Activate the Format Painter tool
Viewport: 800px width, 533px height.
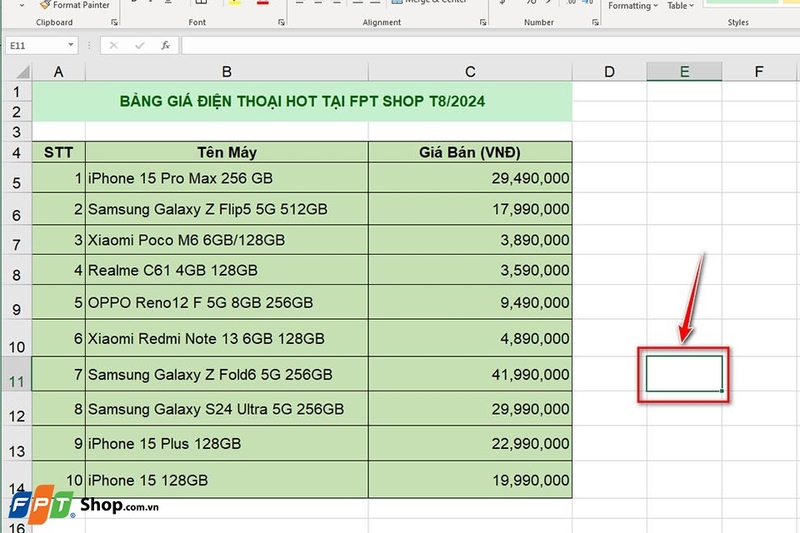point(75,5)
